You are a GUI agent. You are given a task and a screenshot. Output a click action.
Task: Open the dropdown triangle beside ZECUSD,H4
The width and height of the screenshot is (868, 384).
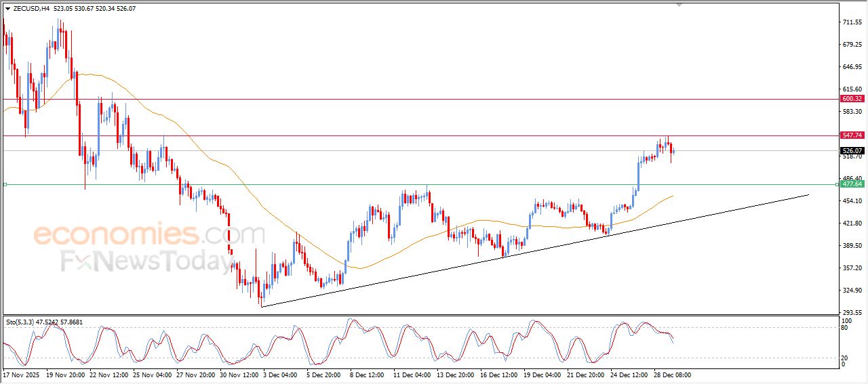pyautogui.click(x=7, y=9)
